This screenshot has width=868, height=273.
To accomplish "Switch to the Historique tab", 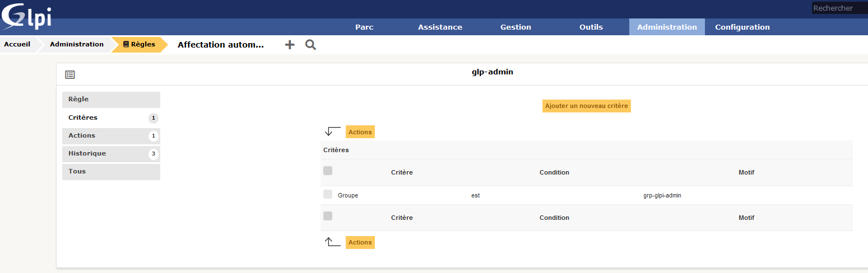I will point(87,153).
